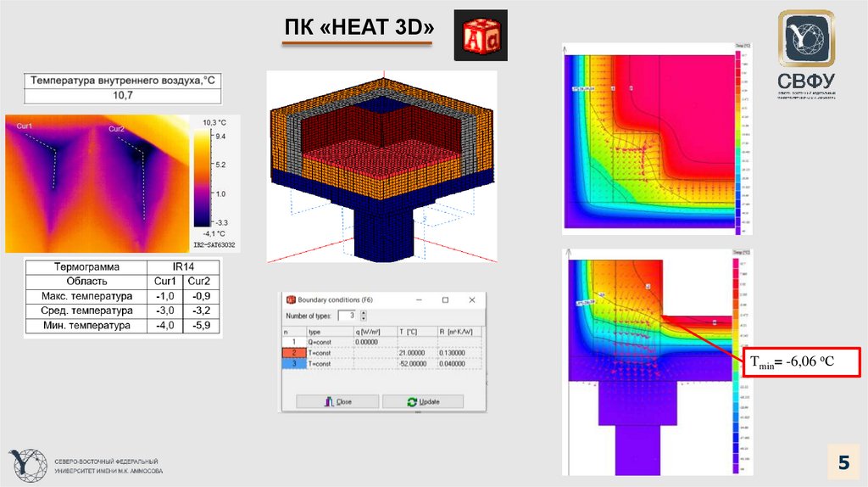The image size is (868, 487).
Task: Click the thermogram color scale bar
Action: coord(203,178)
